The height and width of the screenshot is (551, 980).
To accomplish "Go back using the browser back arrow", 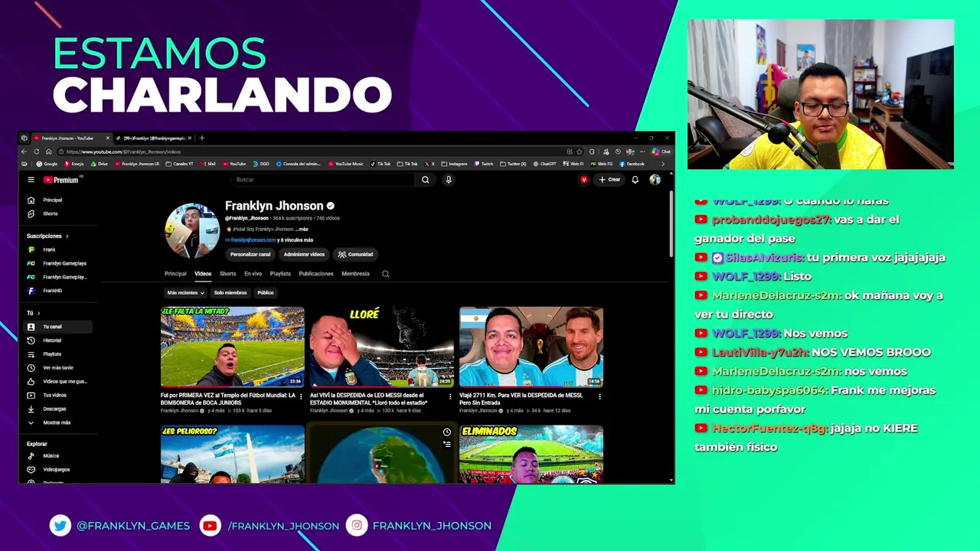I will [x=24, y=152].
